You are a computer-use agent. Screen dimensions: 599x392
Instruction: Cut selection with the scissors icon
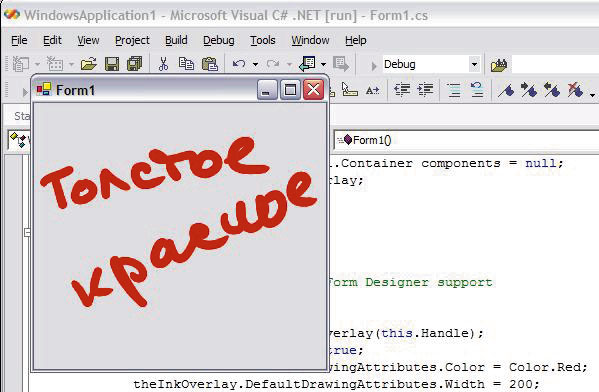[x=164, y=64]
